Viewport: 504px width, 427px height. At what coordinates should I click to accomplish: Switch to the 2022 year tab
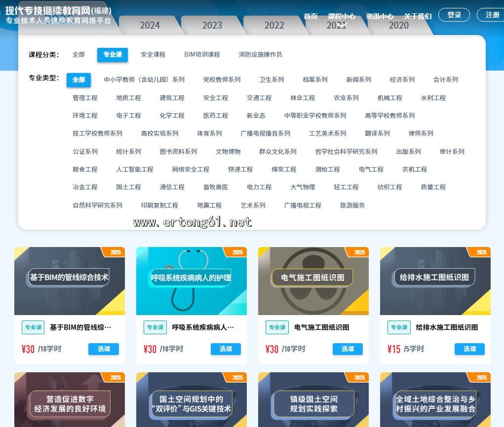[274, 26]
